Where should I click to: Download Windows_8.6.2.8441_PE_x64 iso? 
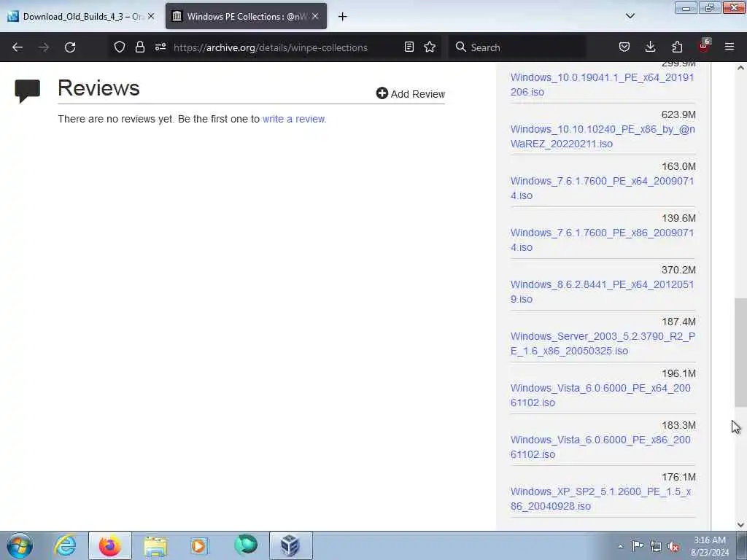[602, 292]
